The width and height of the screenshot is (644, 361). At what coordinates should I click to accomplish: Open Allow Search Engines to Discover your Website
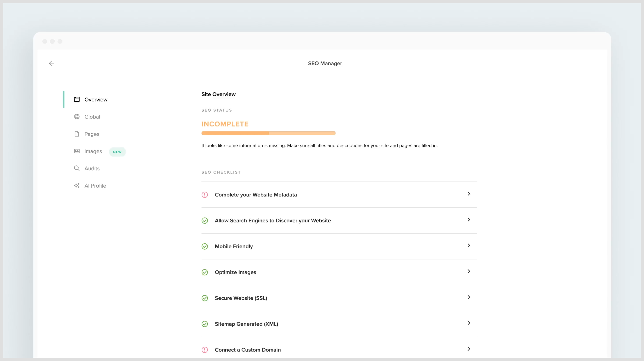pyautogui.click(x=339, y=221)
